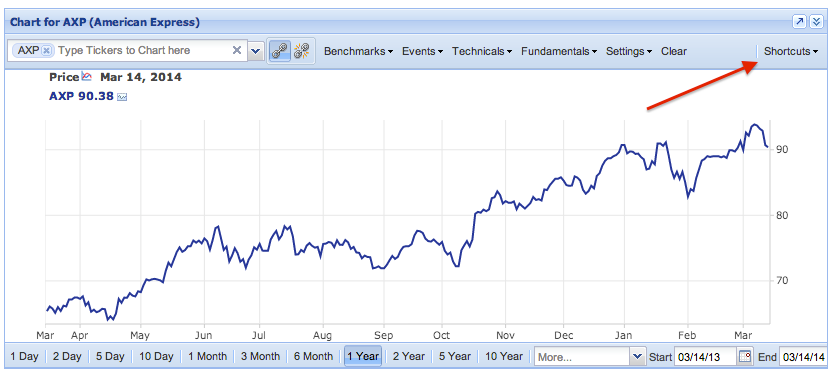Remove the AXP ticker tag
832x372 pixels.
[x=47, y=50]
